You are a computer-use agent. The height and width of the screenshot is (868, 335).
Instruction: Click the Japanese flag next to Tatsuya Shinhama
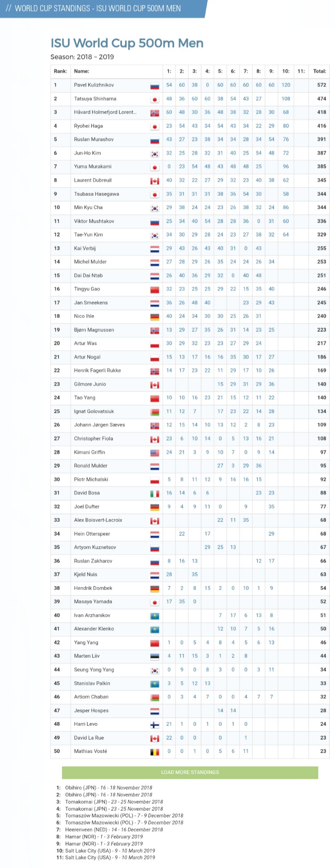155,99
